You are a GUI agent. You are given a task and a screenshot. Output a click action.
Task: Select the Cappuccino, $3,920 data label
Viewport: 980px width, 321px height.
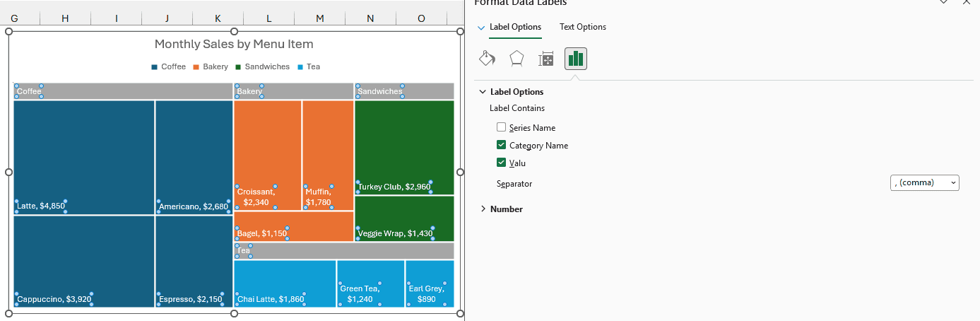pyautogui.click(x=54, y=299)
